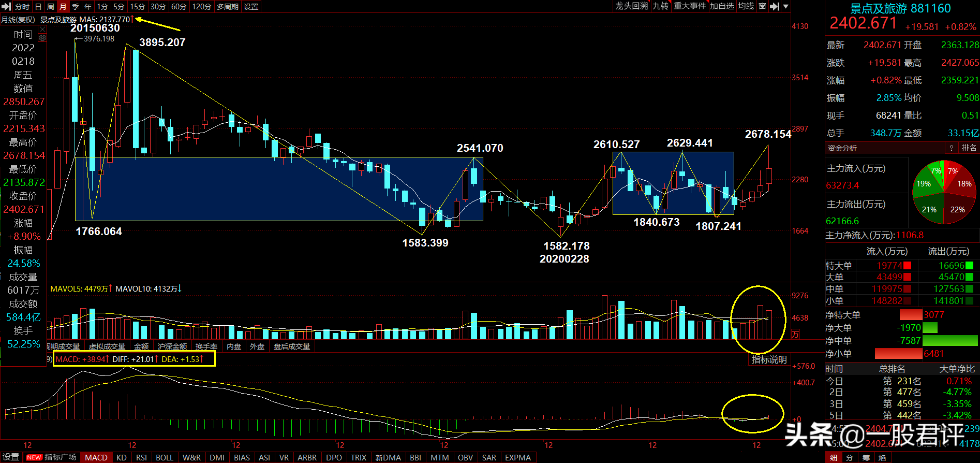The image size is (980, 463).
Task: Click the 九转 indicator button
Action: pyautogui.click(x=661, y=6)
